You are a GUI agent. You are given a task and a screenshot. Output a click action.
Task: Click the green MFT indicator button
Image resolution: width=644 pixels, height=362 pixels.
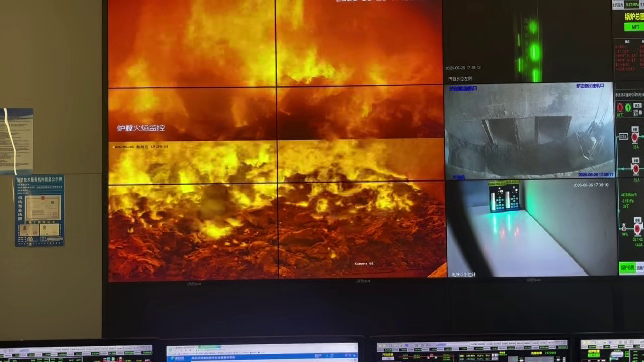tap(634, 27)
